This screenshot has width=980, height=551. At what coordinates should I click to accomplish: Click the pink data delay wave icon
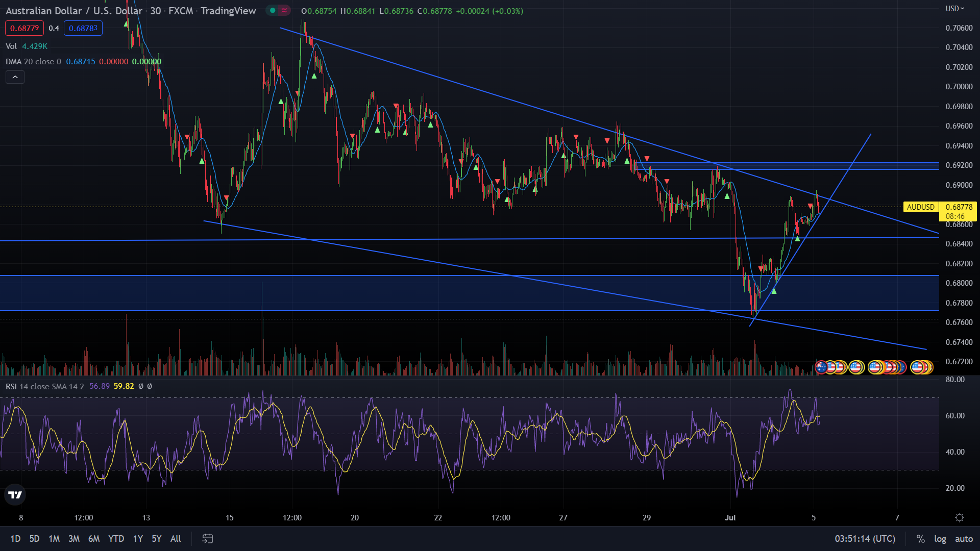(284, 10)
